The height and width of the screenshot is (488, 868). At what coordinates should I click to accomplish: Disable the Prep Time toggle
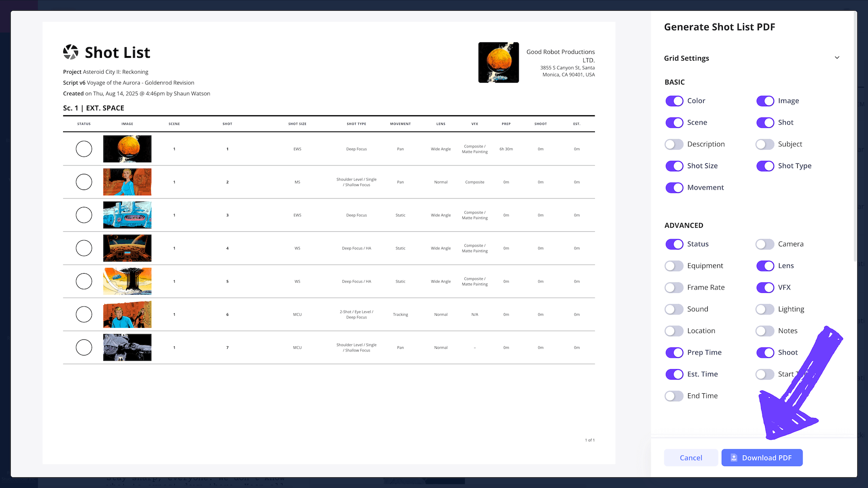[674, 353]
